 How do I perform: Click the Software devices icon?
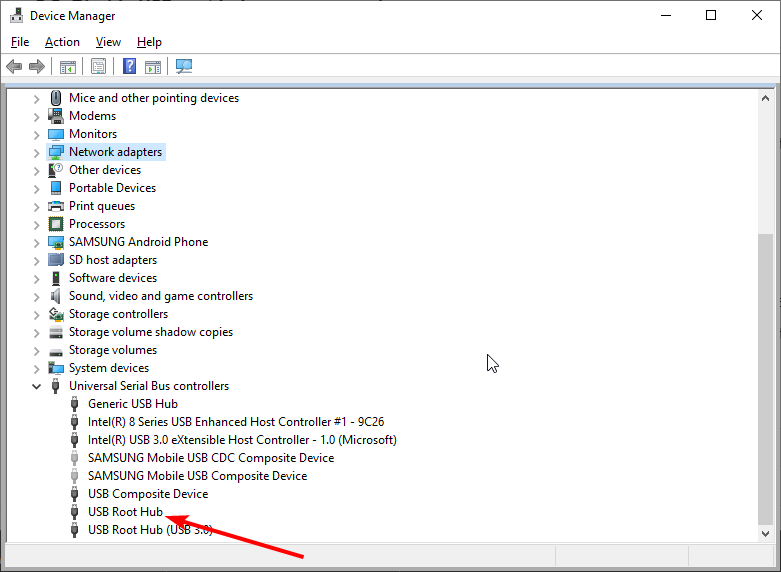tap(56, 278)
